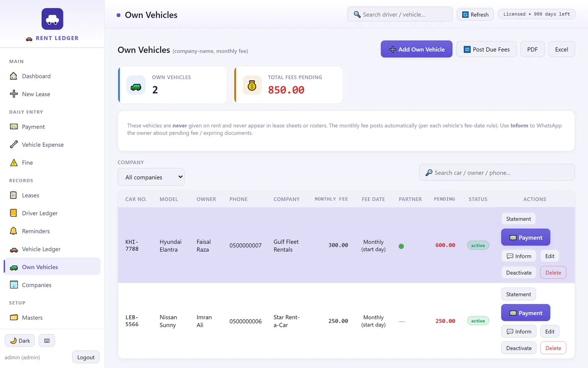588x368 pixels.
Task: Open Dashboard page
Action: tap(52, 76)
